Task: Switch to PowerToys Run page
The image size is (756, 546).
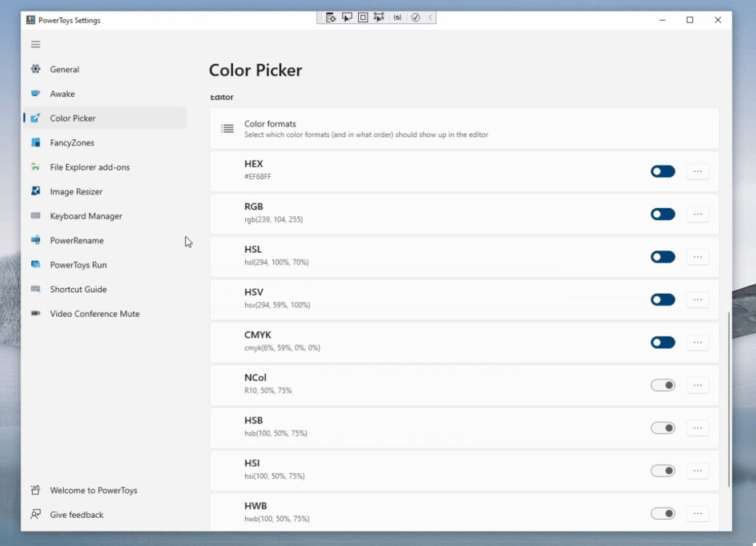Action: pos(78,265)
